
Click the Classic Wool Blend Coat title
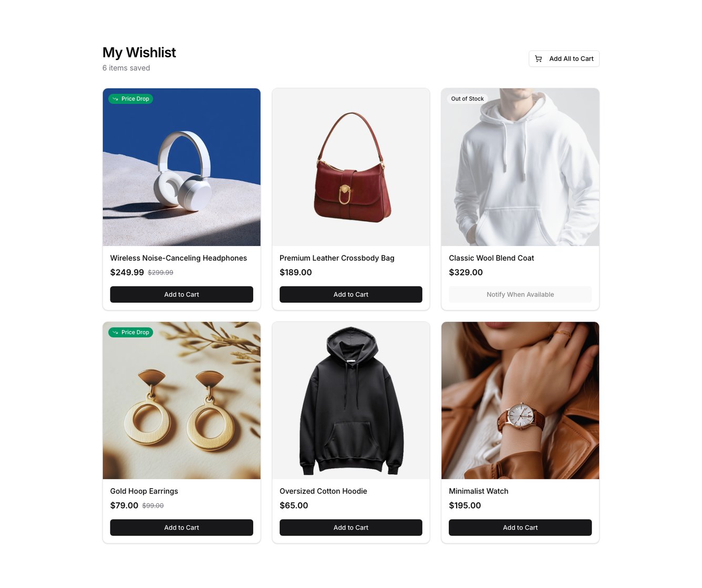pos(491,258)
